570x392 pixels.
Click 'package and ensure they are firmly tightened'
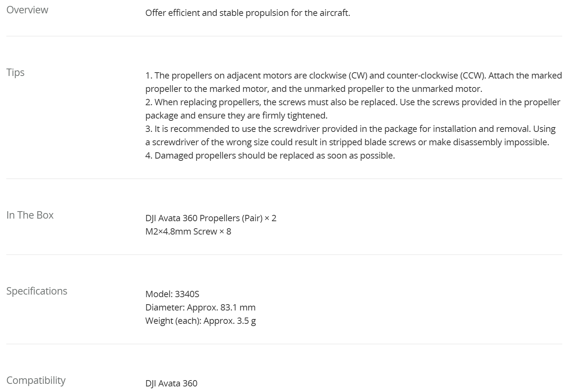(x=236, y=116)
